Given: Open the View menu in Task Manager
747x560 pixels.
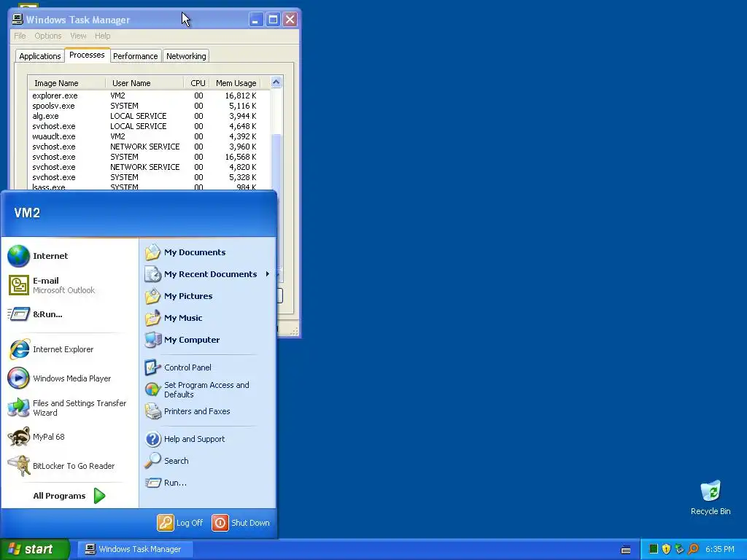Looking at the screenshot, I should pyautogui.click(x=78, y=36).
